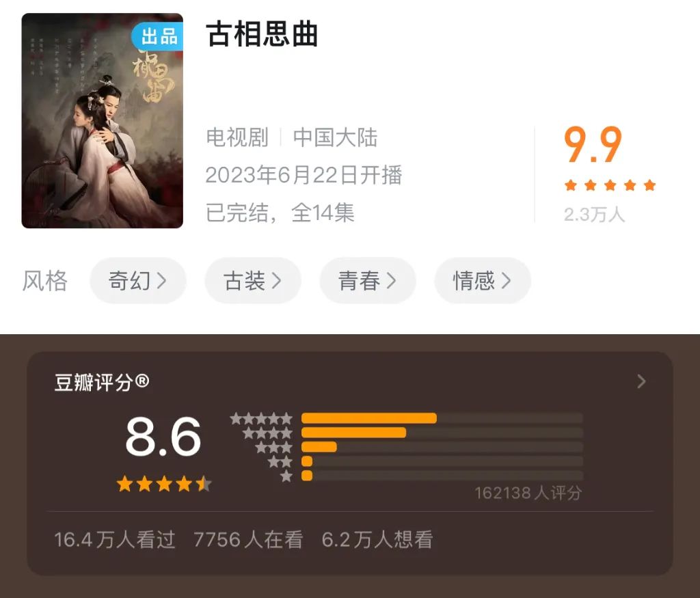Select the 古装 style tag
This screenshot has width=700, height=598.
pyautogui.click(x=253, y=281)
